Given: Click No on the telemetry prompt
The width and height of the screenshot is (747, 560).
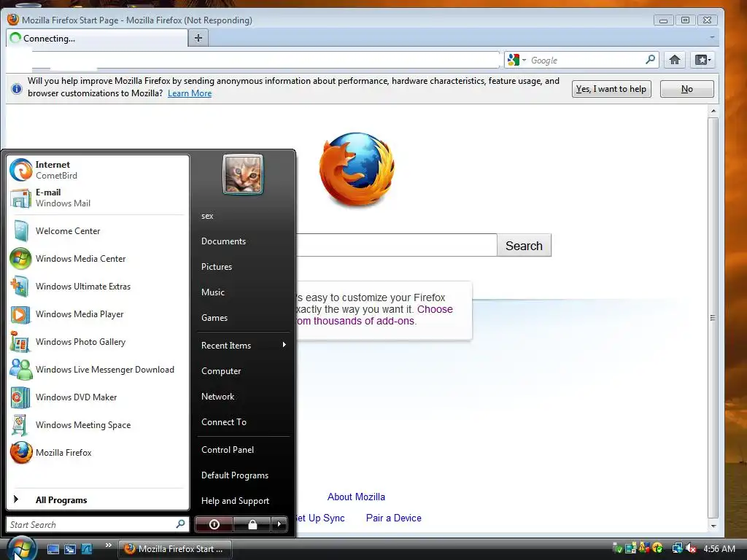Looking at the screenshot, I should coord(687,88).
